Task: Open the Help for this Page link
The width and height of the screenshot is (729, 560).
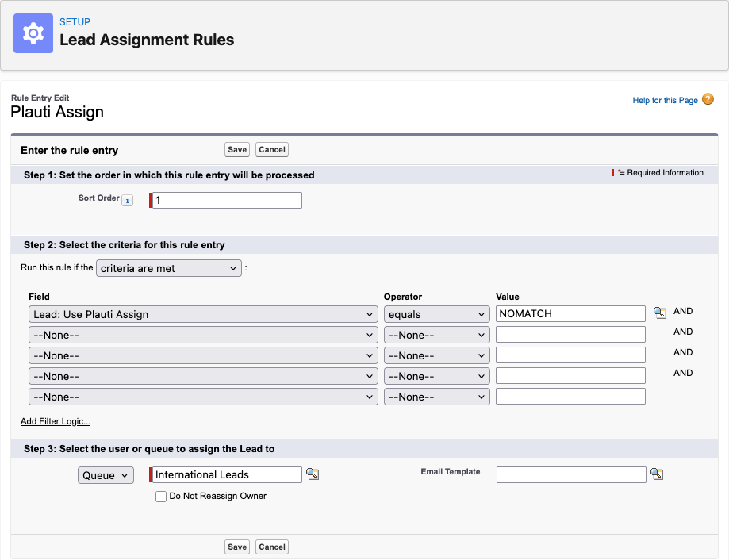Action: (665, 100)
